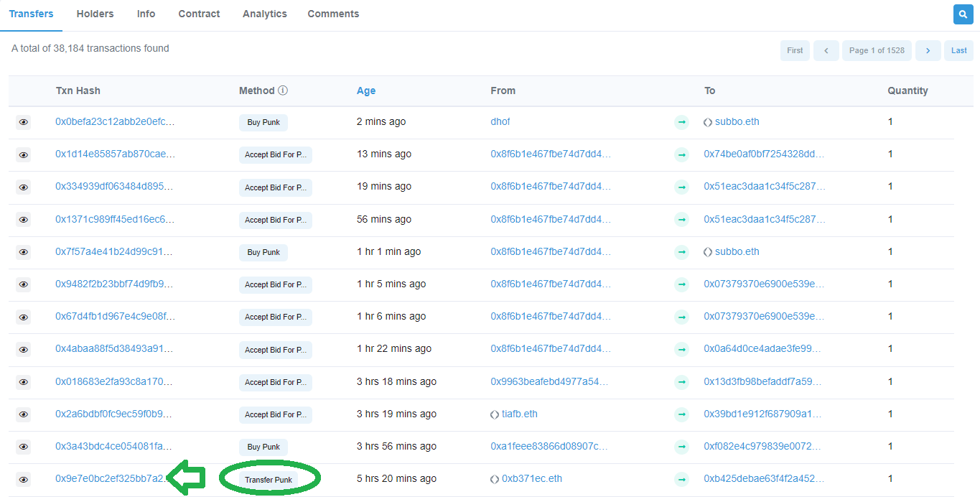Open the search icon button
Viewport: 980px width, 497px height.
(963, 14)
